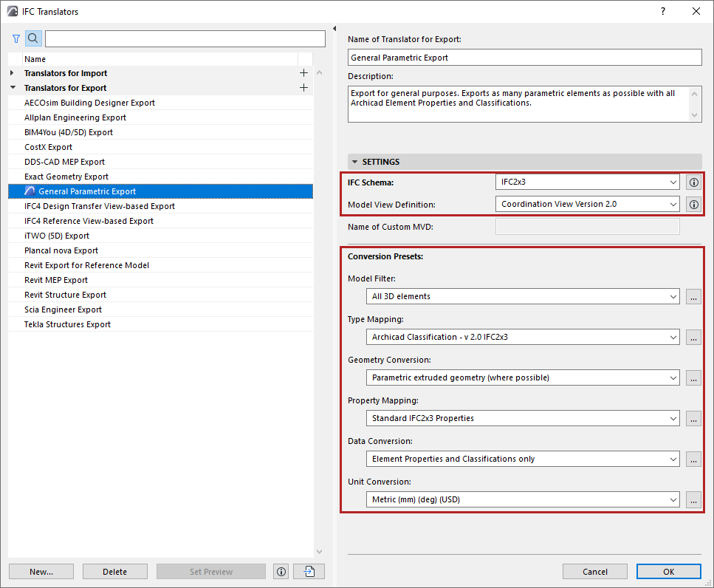Open Type Mapping preset options button

[693, 337]
